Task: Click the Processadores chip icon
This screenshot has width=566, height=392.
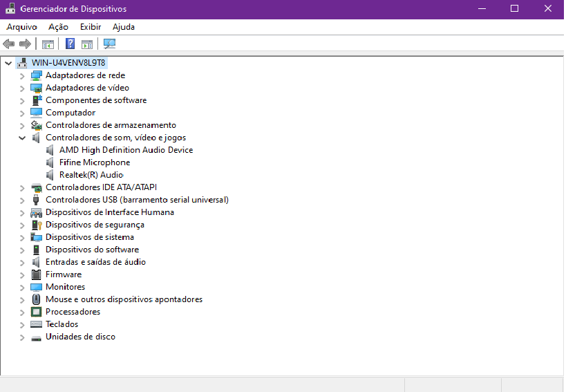Action: [36, 312]
